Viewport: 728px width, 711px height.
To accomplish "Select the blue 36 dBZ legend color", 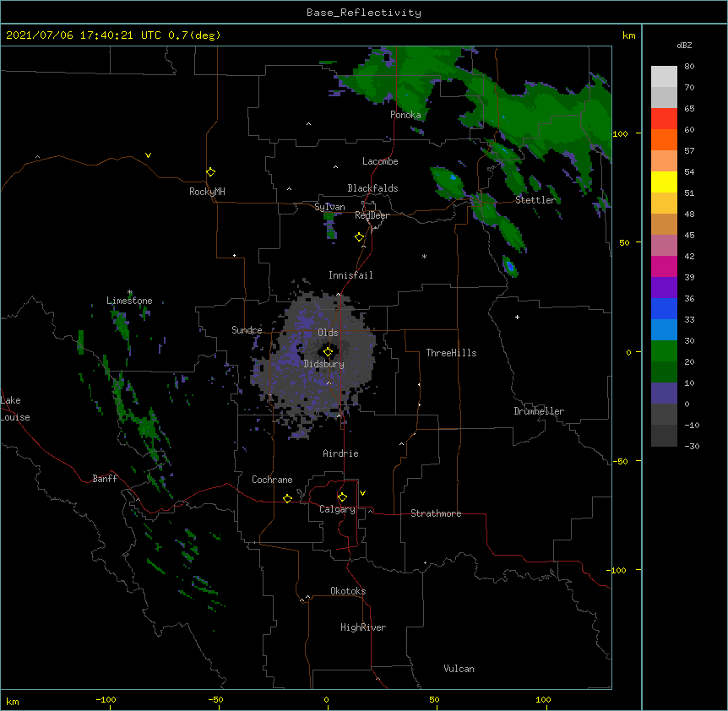I will click(664, 308).
